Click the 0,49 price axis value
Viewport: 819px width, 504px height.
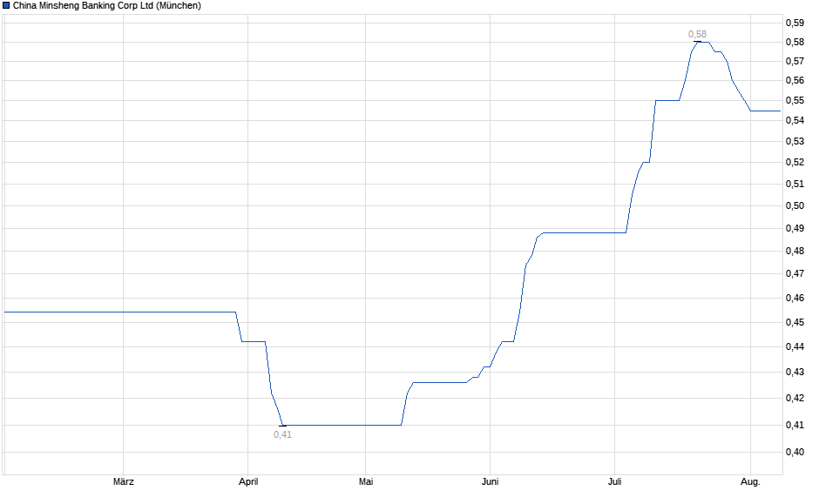click(x=795, y=228)
